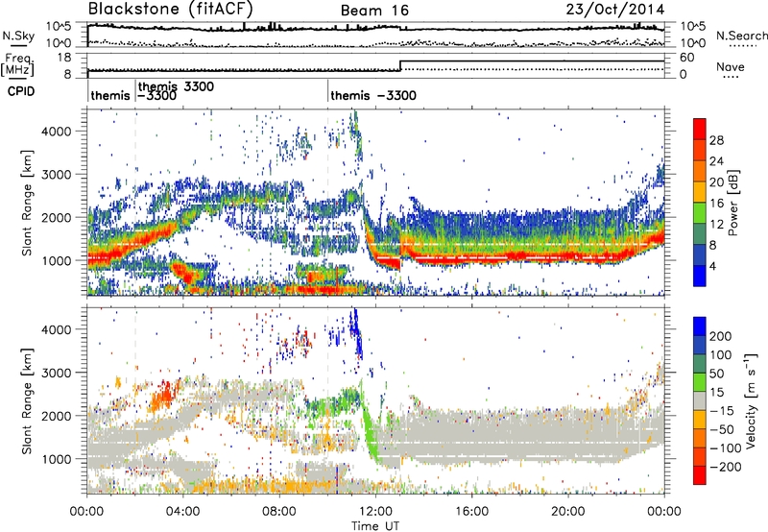This screenshot has height=532, width=768.
Task: Click the velocity panel "Slant Range [km]" label
Action: click(27, 401)
